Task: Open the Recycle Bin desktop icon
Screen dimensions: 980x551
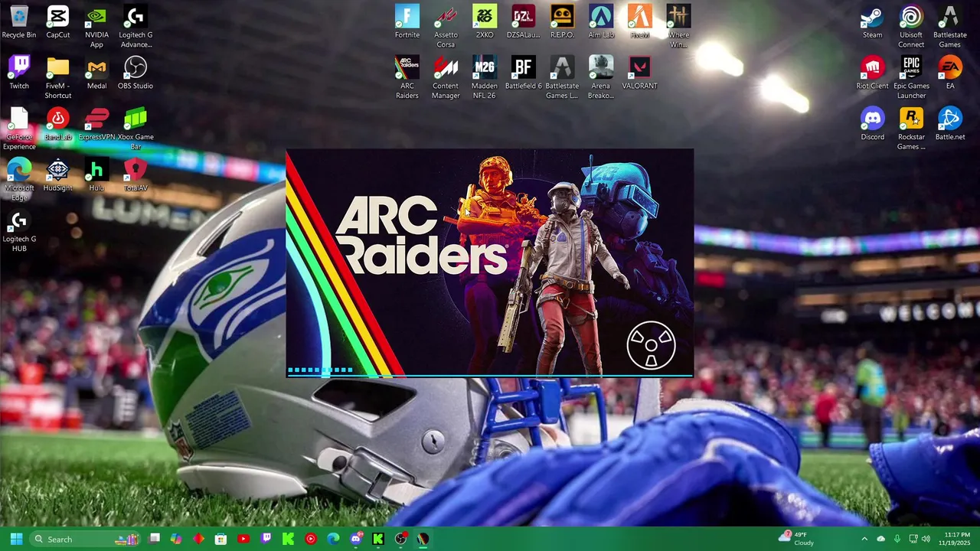Action: pos(19,22)
